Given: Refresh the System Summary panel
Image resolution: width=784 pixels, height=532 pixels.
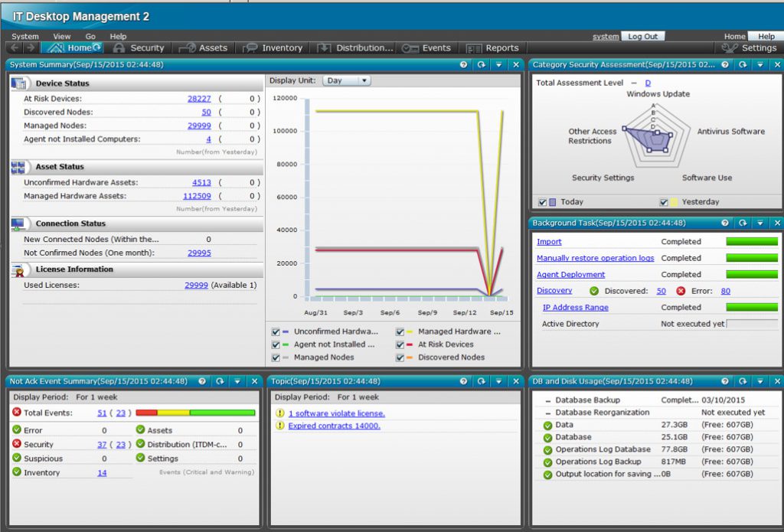Looking at the screenshot, I should coord(481,64).
